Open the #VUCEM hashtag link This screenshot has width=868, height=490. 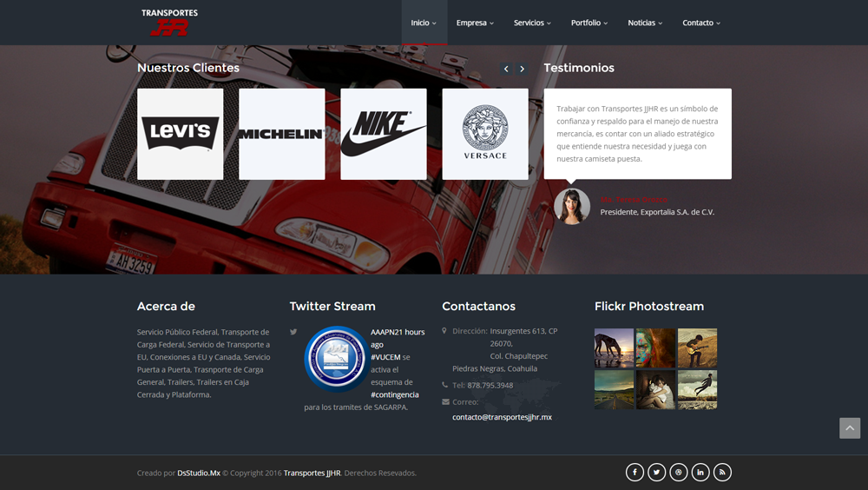[x=386, y=357]
